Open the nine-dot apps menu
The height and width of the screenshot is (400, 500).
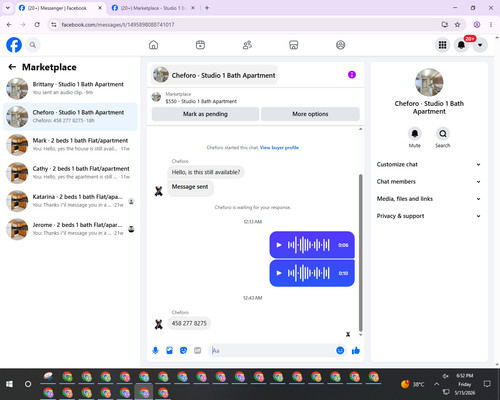tap(442, 45)
